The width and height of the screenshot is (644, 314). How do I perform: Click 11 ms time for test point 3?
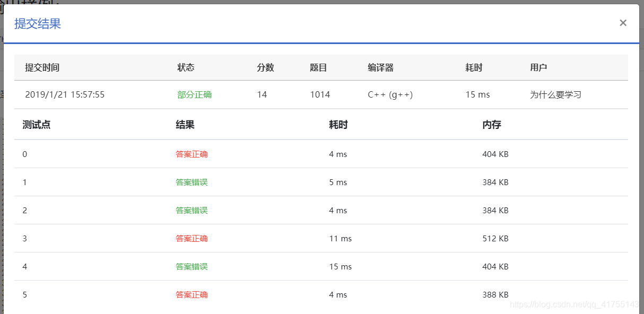340,239
